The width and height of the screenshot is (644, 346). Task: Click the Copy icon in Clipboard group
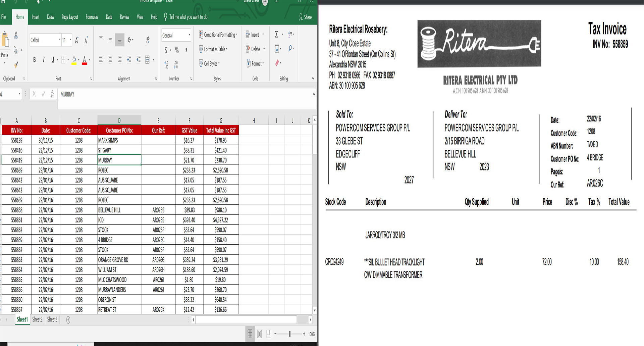tap(15, 50)
